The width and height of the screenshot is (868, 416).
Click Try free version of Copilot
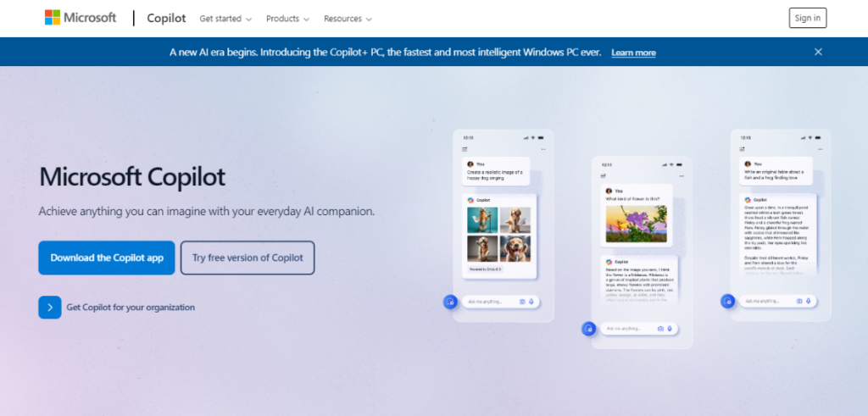tap(248, 258)
